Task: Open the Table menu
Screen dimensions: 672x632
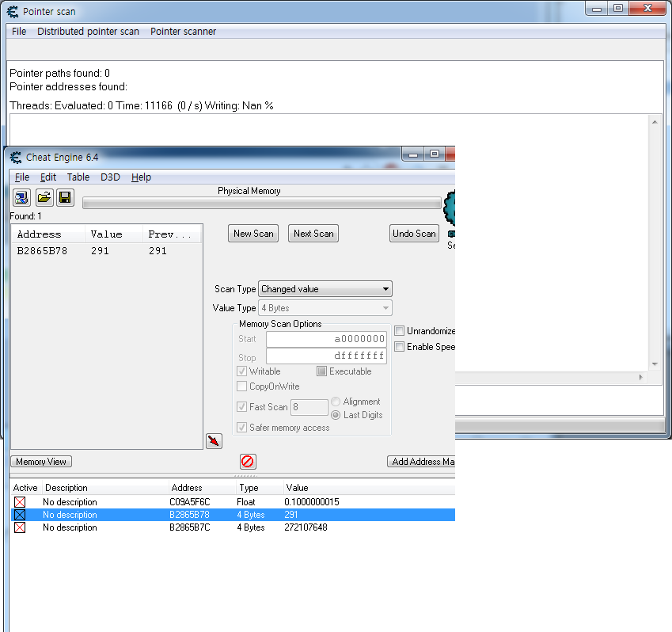Action: pyautogui.click(x=78, y=177)
